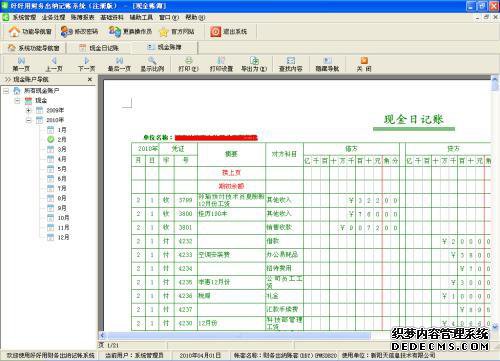Click the 导出为 export icon
This screenshot has height=361, width=500.
[254, 60]
